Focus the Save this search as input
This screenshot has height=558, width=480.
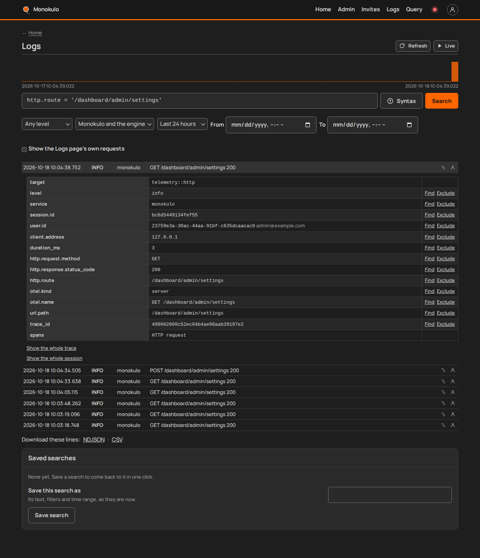coord(390,495)
